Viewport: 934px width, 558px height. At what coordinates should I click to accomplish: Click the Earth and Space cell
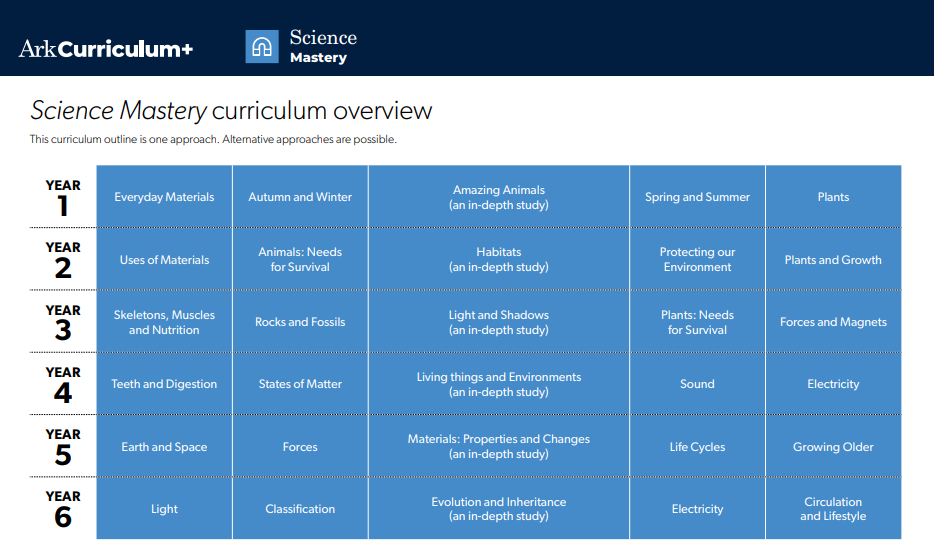point(164,447)
